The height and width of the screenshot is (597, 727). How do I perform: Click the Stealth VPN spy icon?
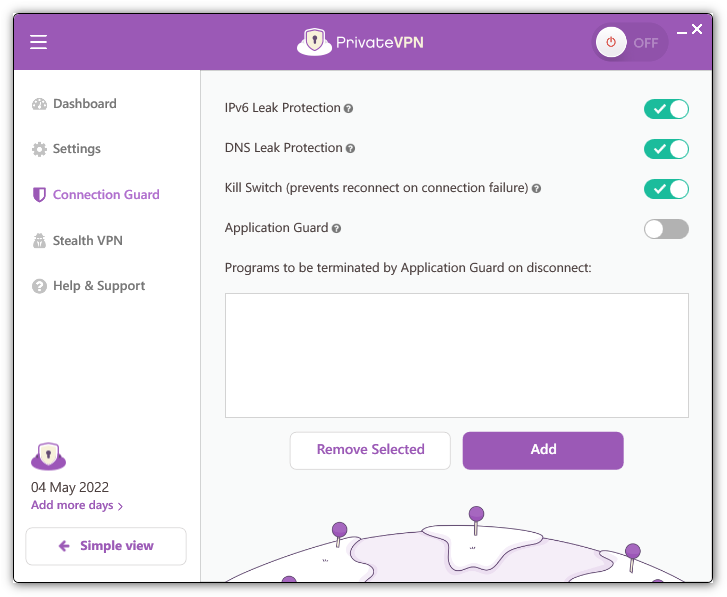(39, 241)
